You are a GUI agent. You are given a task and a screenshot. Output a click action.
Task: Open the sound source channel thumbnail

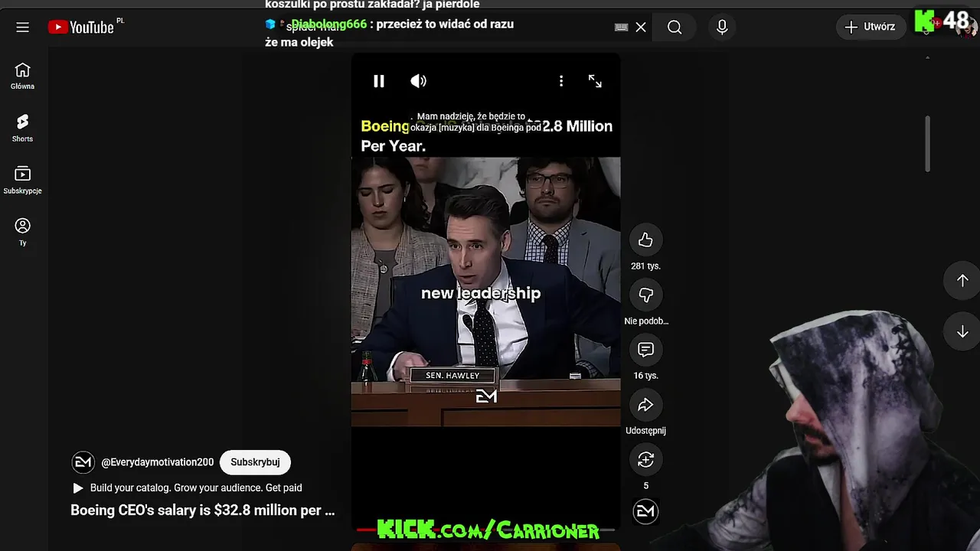(645, 511)
